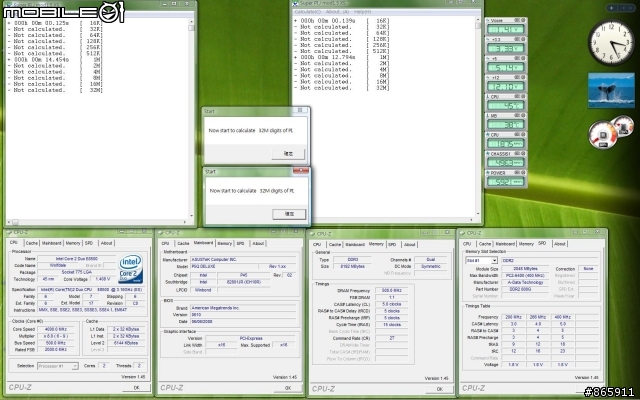Click the title bar icon of CPU-Z SPD window

[x=462, y=233]
